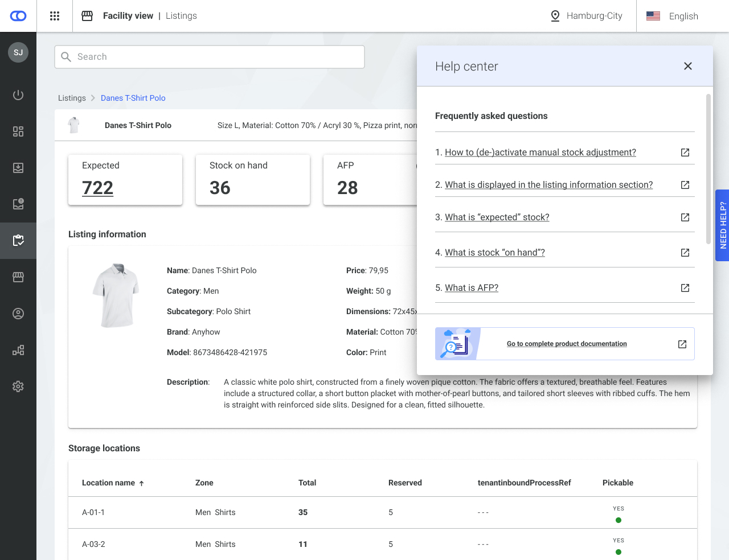
Task: Open 'What is "expected" stock?' FAQ link
Action: point(497,217)
